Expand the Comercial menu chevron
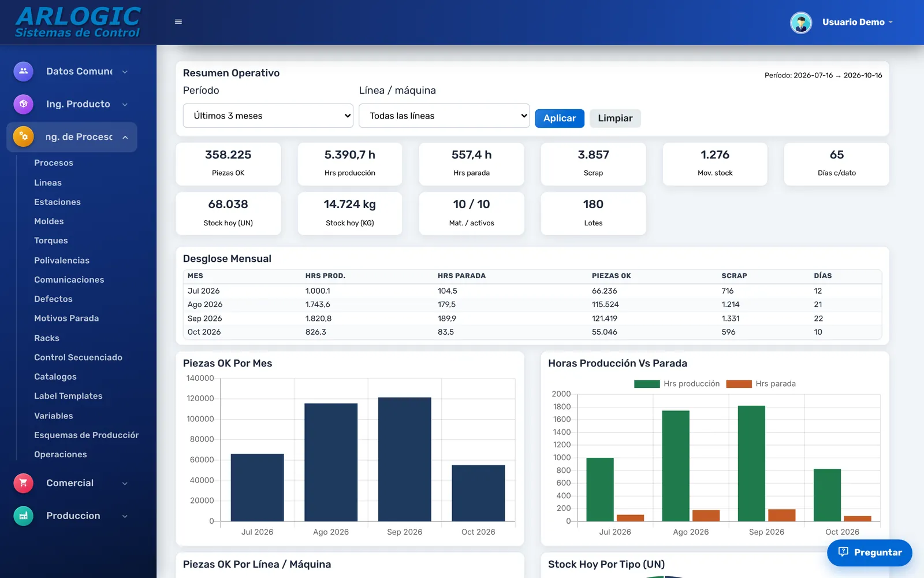 125,483
